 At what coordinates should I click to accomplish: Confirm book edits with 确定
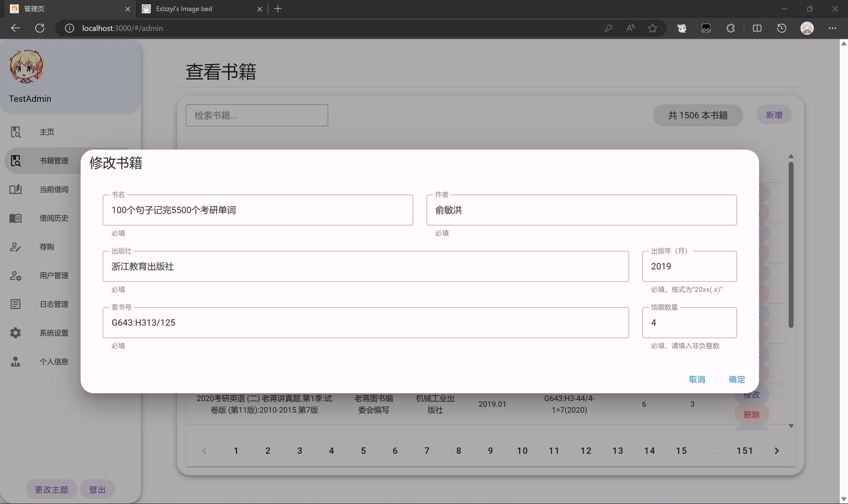(x=736, y=379)
